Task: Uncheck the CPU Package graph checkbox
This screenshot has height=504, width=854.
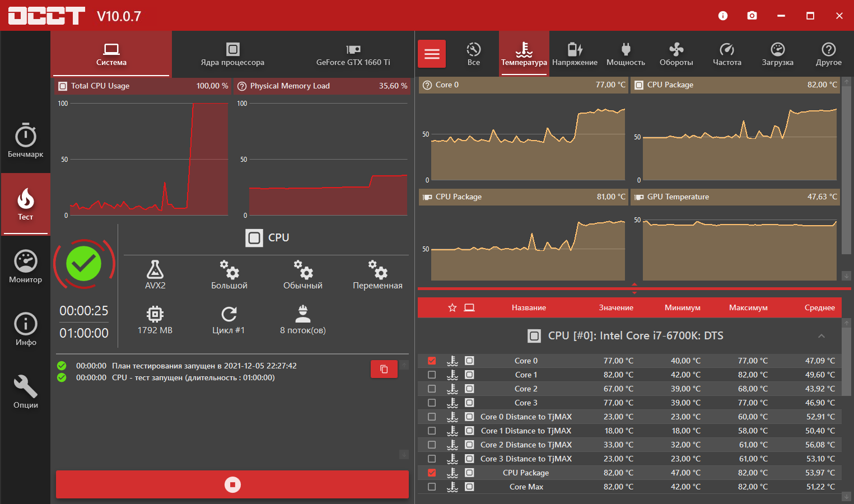Action: click(432, 473)
